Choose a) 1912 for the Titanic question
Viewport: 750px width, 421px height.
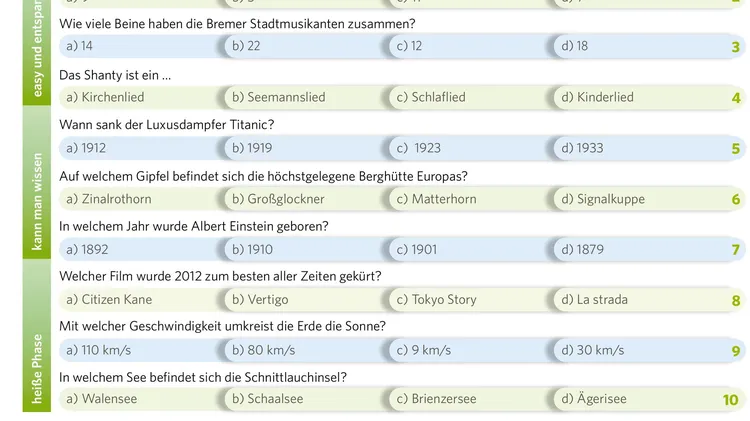(x=140, y=148)
